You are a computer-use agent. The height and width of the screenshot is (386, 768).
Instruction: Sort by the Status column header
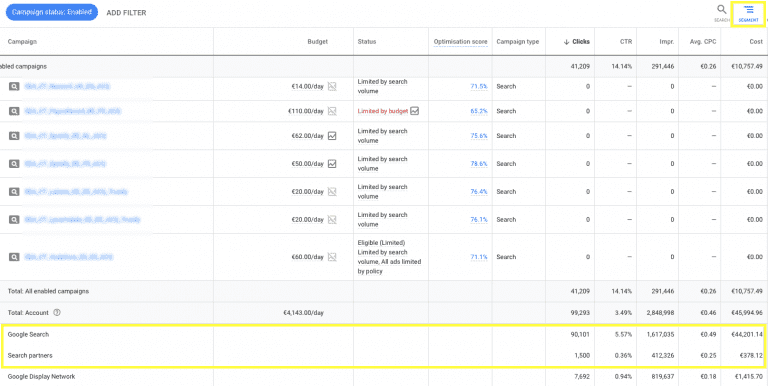367,42
